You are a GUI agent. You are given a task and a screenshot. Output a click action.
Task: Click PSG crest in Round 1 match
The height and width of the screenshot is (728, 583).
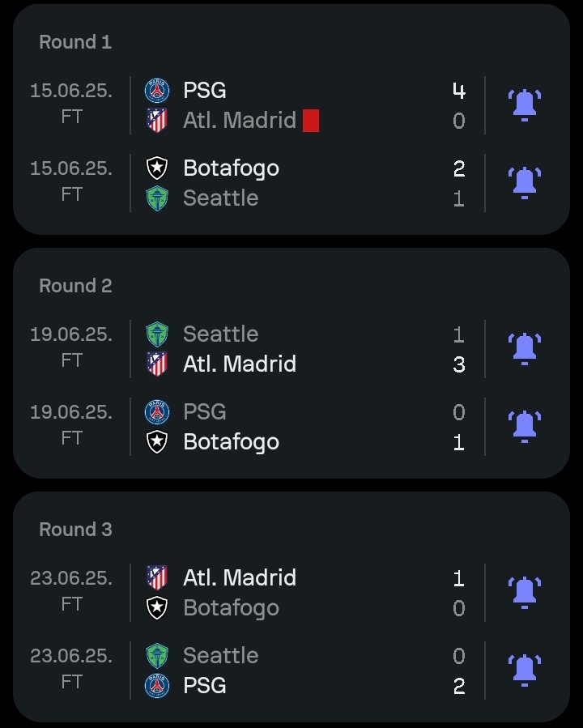[x=157, y=90]
